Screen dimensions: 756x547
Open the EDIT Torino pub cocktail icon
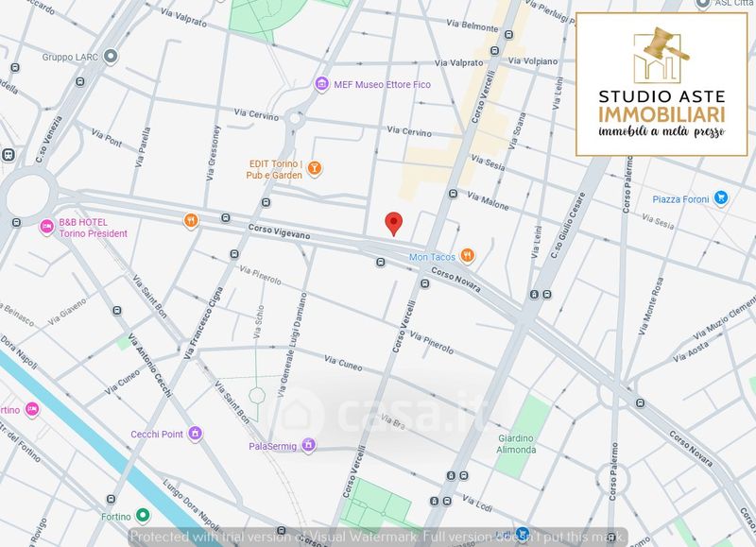[x=316, y=168]
